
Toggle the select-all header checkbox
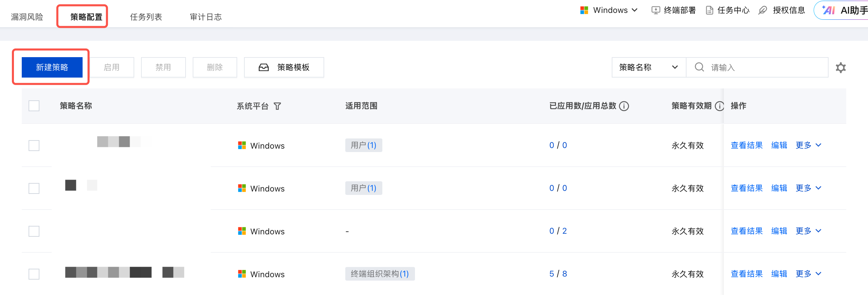click(34, 106)
